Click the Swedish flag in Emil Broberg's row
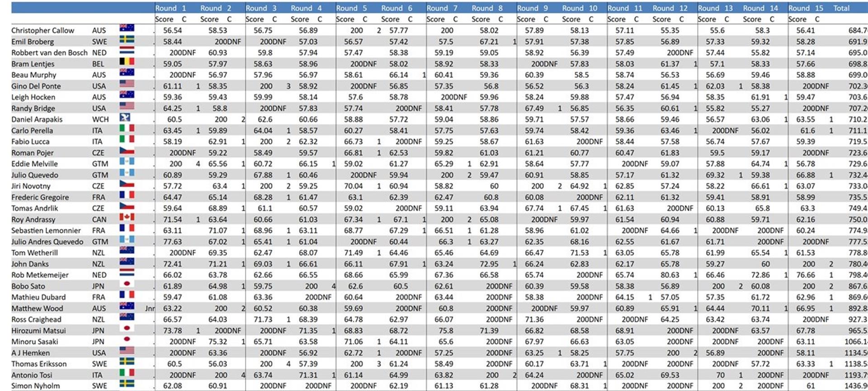The height and width of the screenshot is (391, 868). (127, 39)
